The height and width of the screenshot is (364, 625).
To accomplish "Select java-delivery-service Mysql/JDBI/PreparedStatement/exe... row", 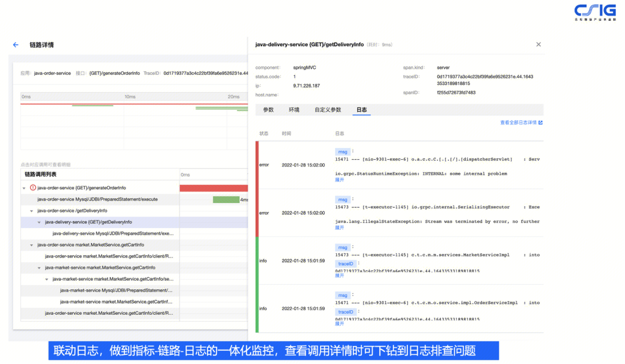I will (100, 234).
